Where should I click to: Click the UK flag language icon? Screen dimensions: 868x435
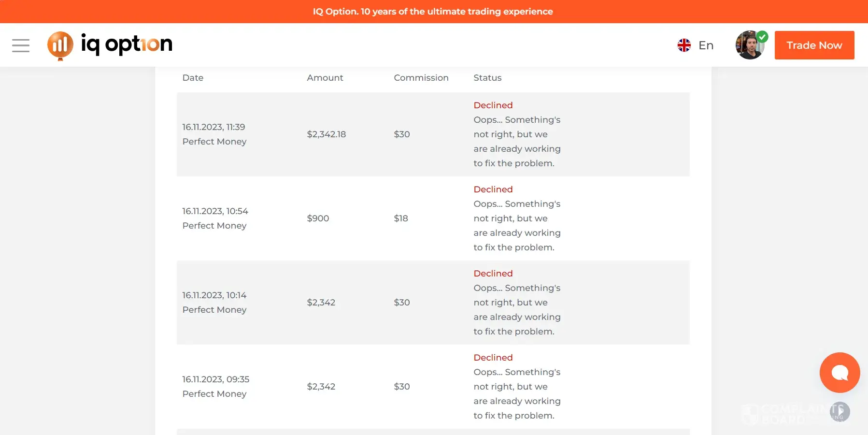click(x=684, y=45)
